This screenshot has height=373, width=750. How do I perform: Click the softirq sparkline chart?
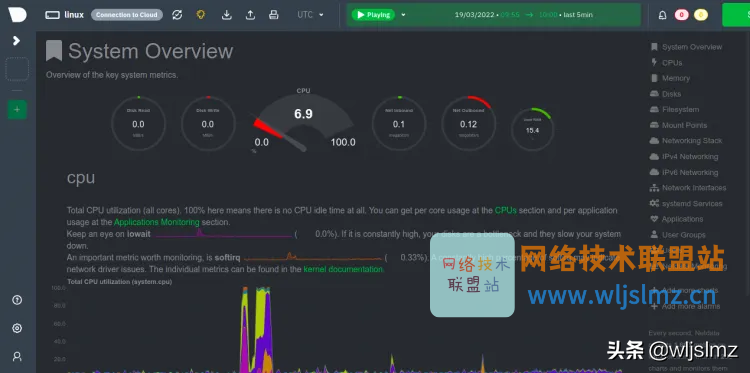313,257
